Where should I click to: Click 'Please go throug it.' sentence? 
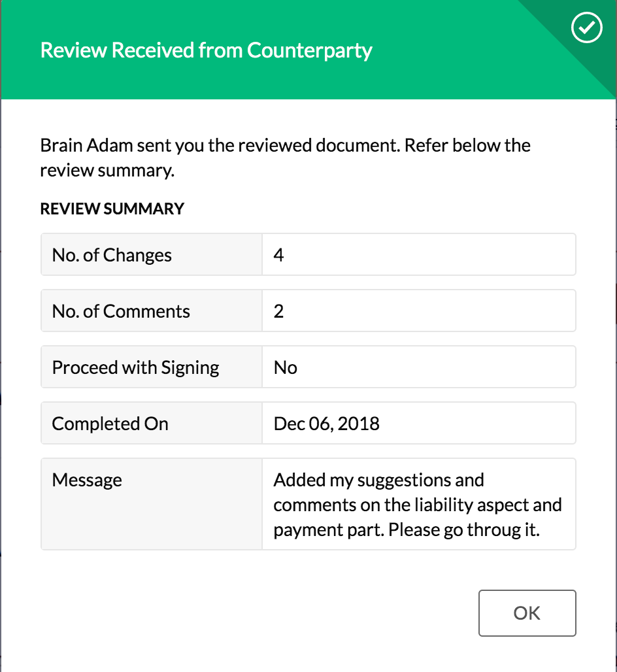[x=463, y=530]
